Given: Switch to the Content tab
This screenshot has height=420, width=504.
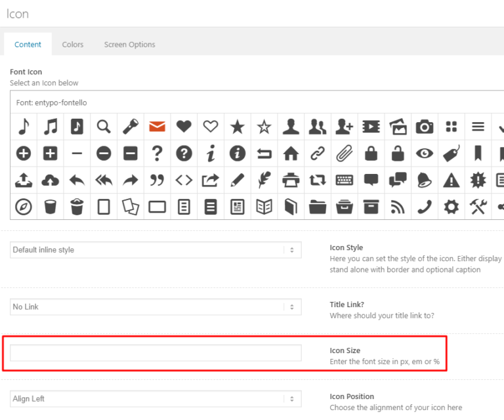Looking at the screenshot, I should [28, 45].
